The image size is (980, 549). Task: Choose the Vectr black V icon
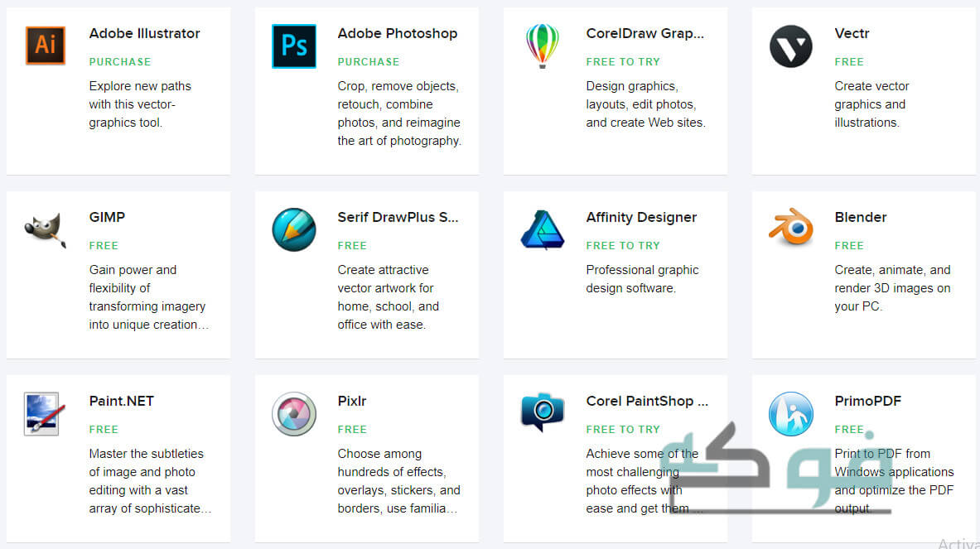[790, 46]
